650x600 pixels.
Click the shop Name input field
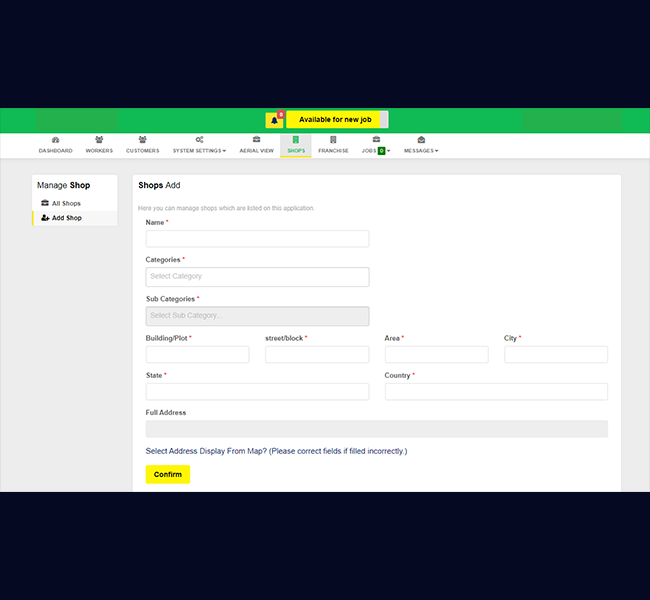click(x=257, y=239)
